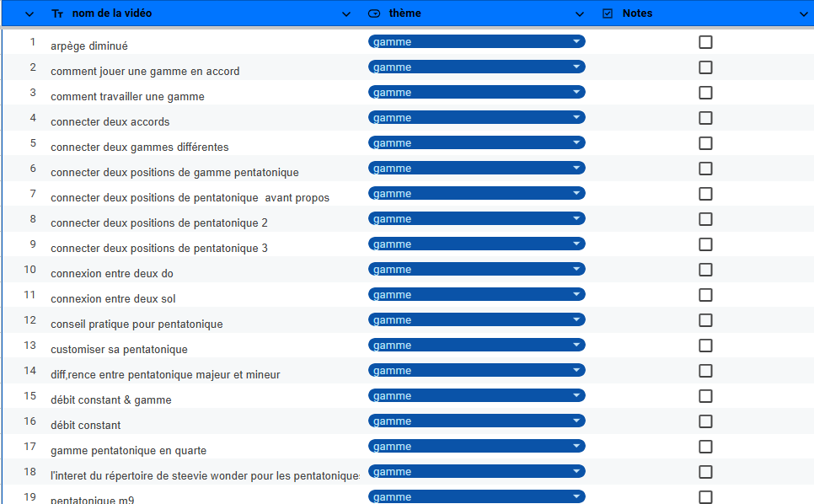Select cell 'customiser sa pentatonique'
The height and width of the screenshot is (504, 814).
[119, 349]
